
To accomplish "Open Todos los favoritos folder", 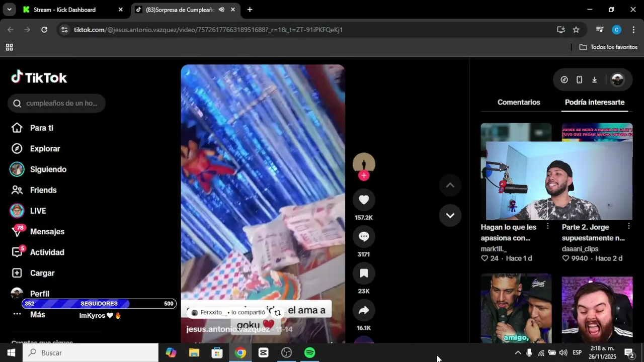I will click(608, 47).
